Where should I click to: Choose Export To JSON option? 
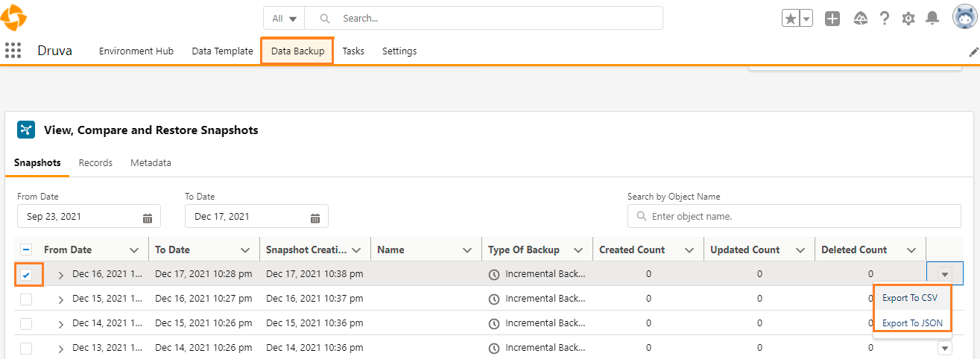912,323
